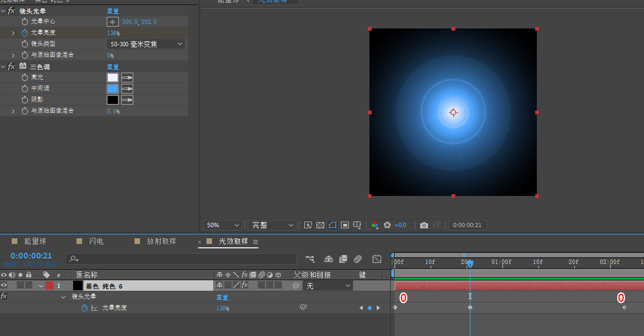Toggle the stopwatch for 阴影
Image resolution: width=644 pixels, height=336 pixels.
[25, 99]
